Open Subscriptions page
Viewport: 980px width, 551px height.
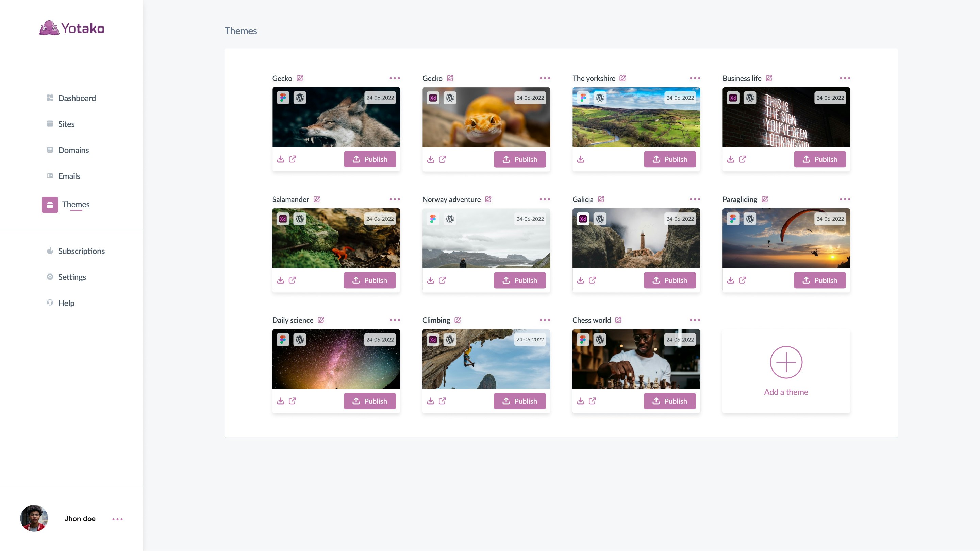(75, 251)
